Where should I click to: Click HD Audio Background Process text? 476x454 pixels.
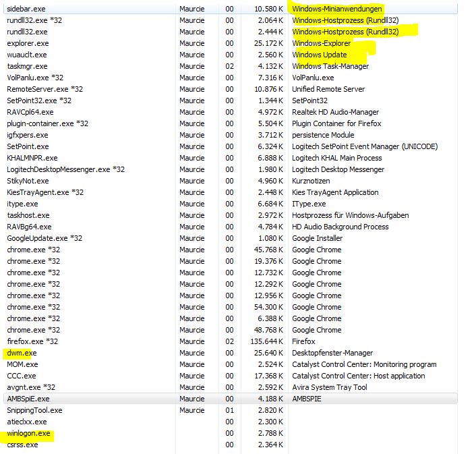340,227
